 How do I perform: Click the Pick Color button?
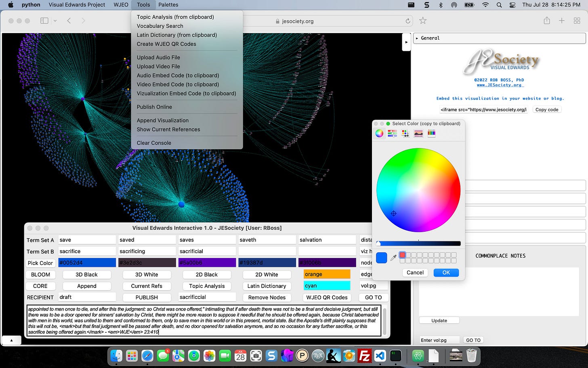pyautogui.click(x=40, y=263)
